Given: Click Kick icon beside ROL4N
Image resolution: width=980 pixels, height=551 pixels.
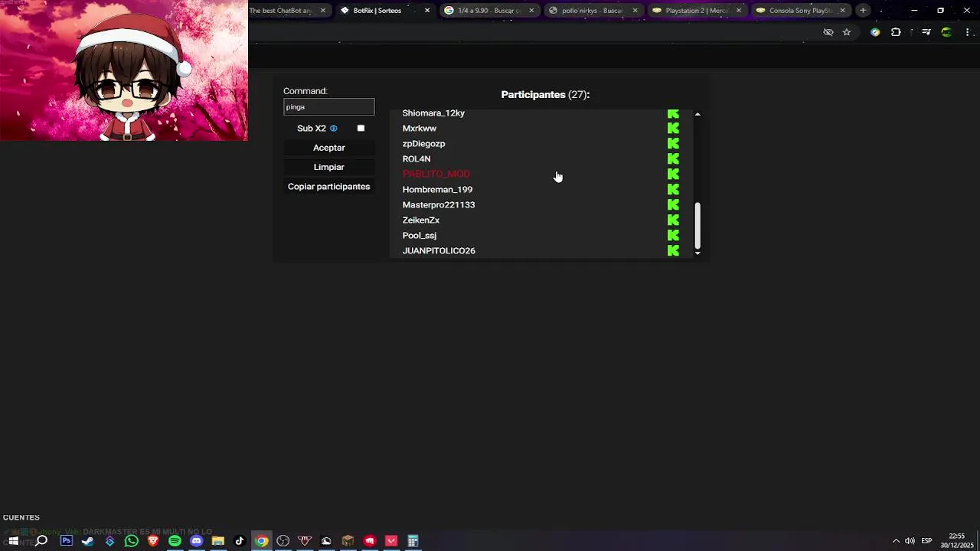Looking at the screenshot, I should pos(673,159).
